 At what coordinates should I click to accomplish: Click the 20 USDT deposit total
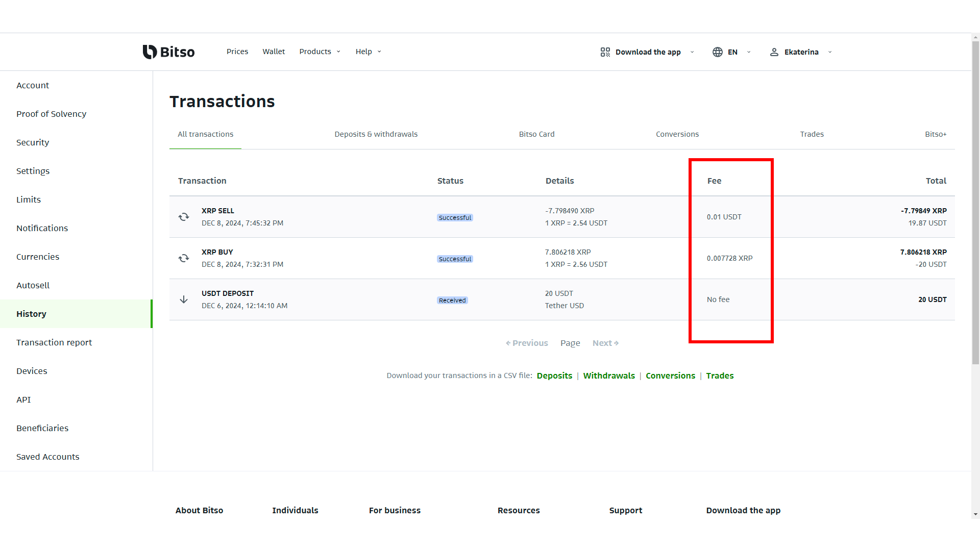pos(933,299)
